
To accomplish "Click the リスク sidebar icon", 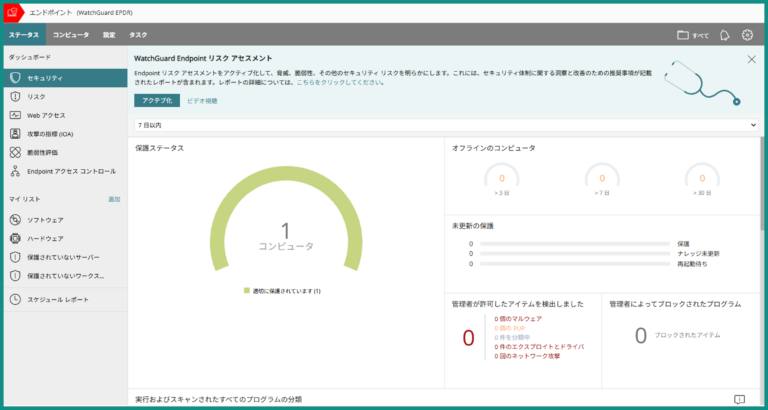I will coord(15,96).
